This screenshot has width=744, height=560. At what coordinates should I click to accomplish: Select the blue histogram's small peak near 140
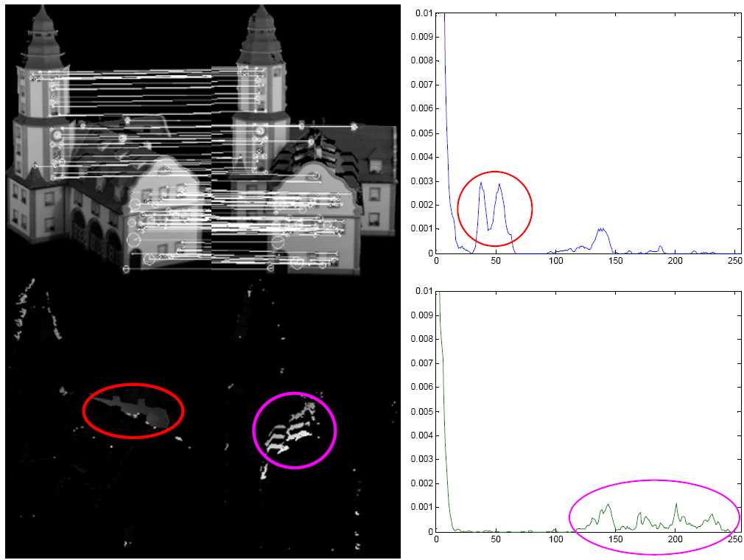point(602,239)
